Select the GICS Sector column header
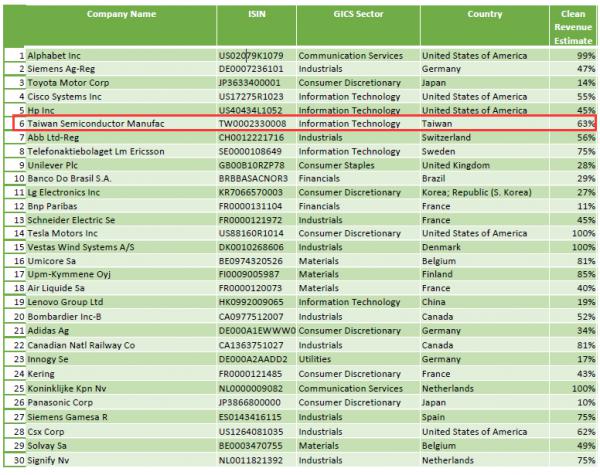This screenshot has width=600, height=475. [358, 25]
